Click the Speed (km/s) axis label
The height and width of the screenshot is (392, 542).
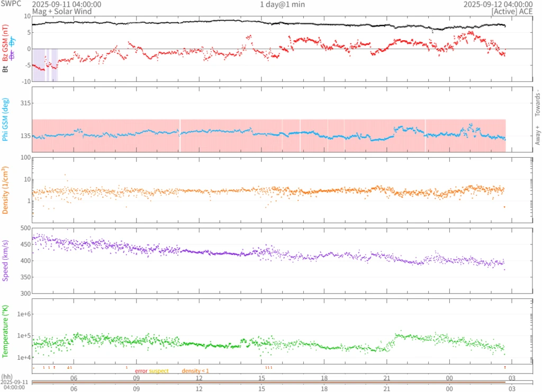tap(5, 260)
